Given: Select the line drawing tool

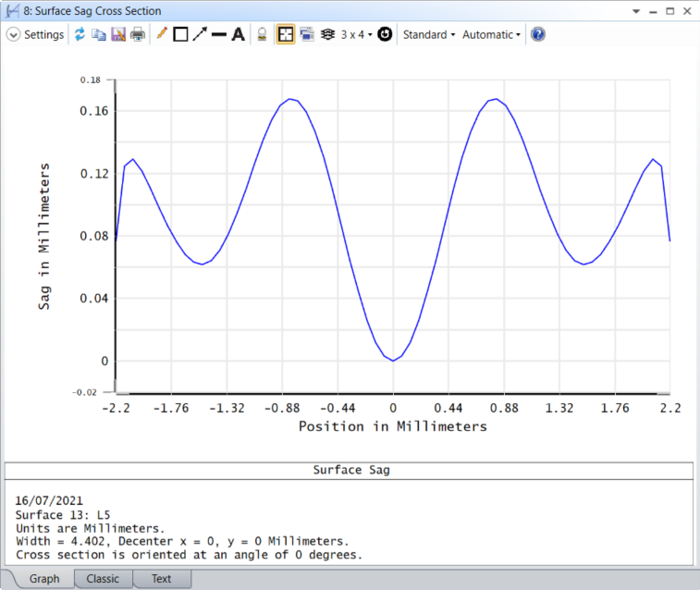Looking at the screenshot, I should tap(218, 34).
